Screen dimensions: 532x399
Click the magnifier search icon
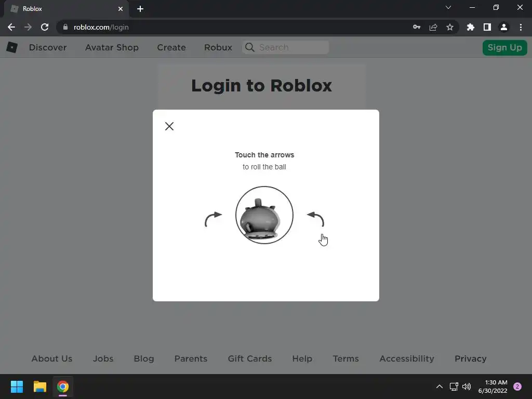tap(250, 47)
